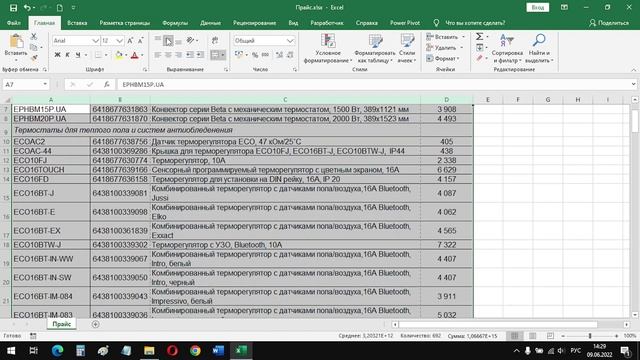This screenshot has height=360, width=640.
Task: Increase font size with the larger A
Action: click(x=130, y=40)
